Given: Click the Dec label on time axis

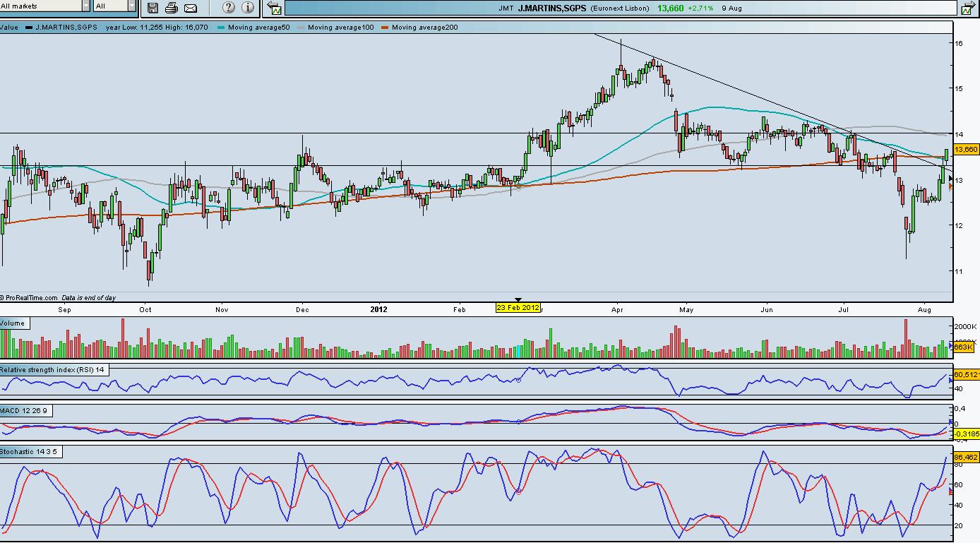Looking at the screenshot, I should click(302, 309).
